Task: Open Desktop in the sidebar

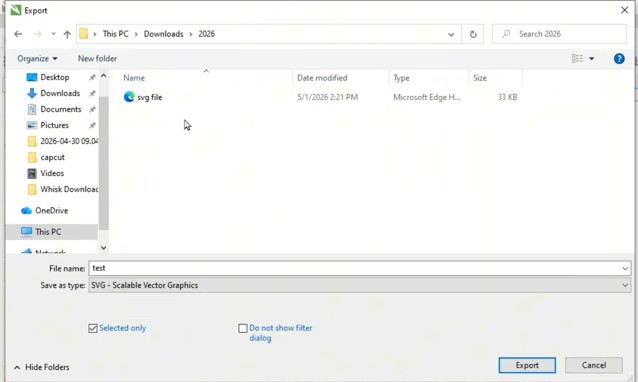Action: [55, 77]
